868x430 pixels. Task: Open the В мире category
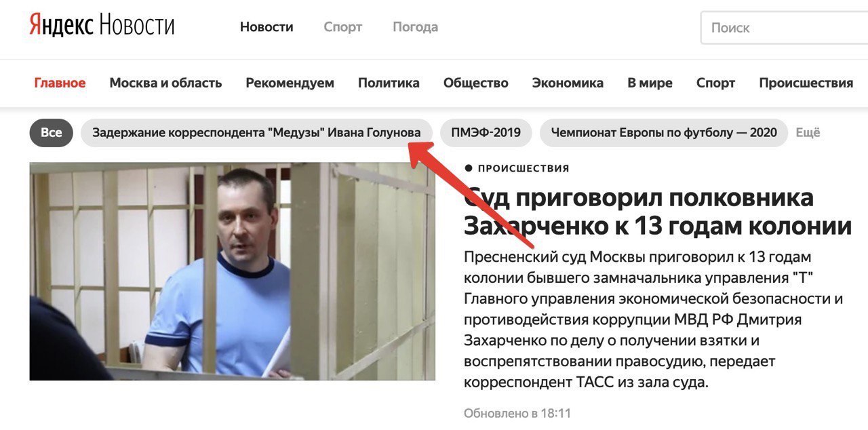tap(650, 83)
